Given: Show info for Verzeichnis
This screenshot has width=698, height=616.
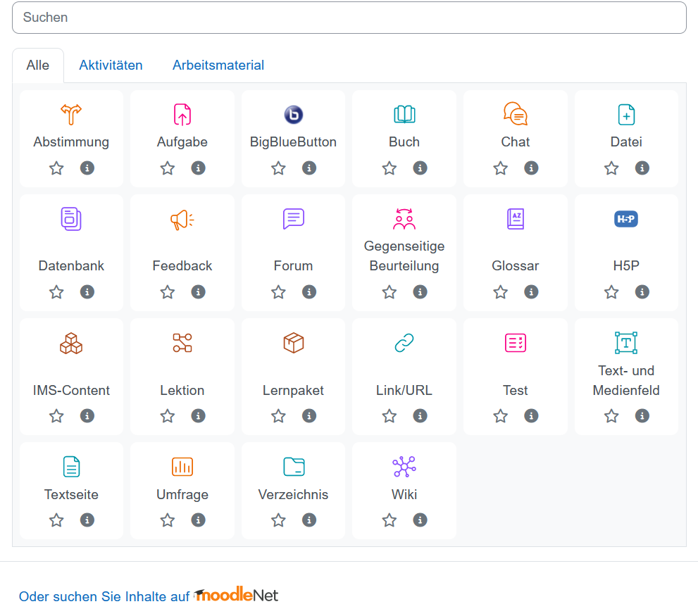Looking at the screenshot, I should (x=309, y=520).
